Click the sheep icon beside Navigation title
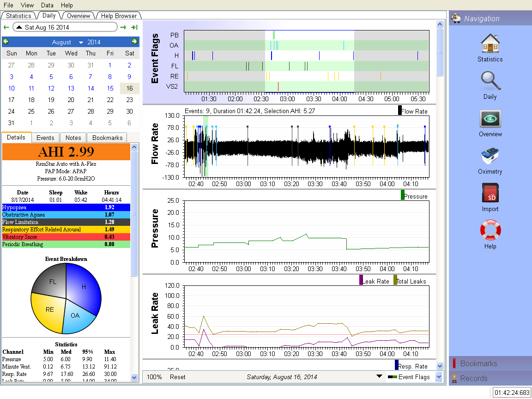The image size is (532, 399). (456, 18)
